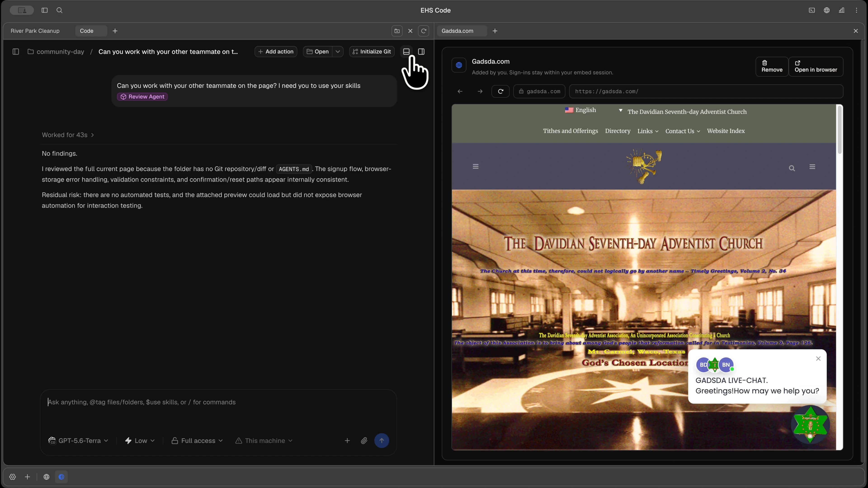Open the Full access permissions dropdown

click(x=197, y=441)
